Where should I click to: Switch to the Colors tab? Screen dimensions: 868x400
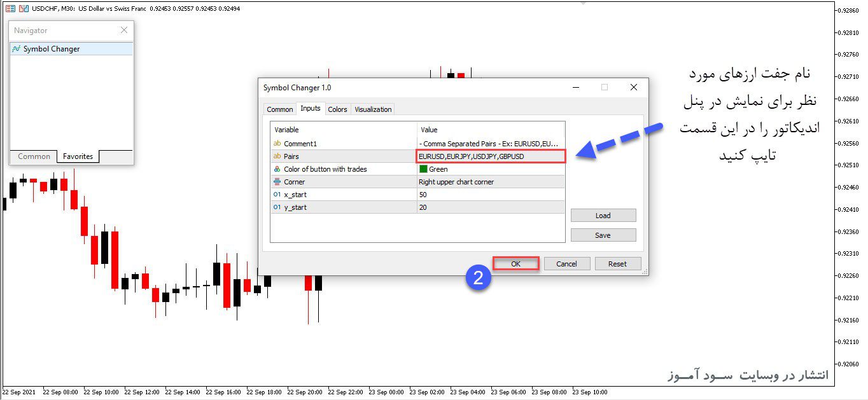pos(337,109)
